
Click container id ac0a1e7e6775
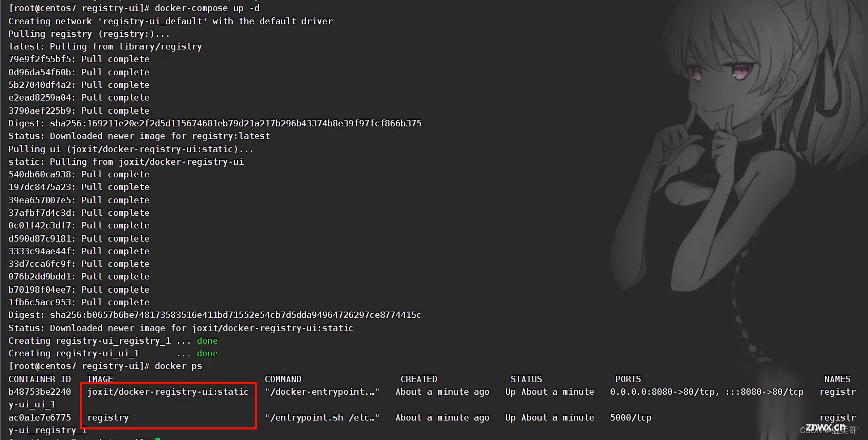tap(39, 417)
